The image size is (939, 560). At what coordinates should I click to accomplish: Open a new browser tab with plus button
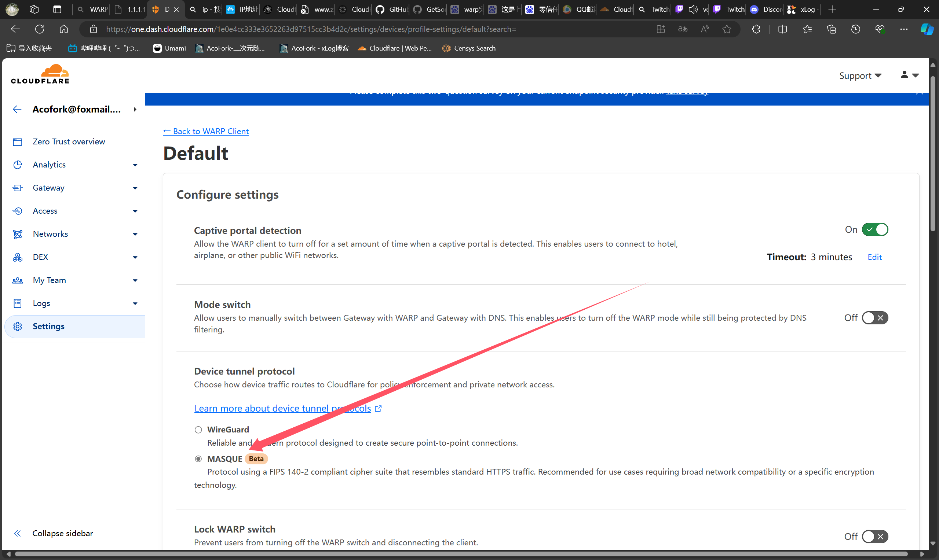(833, 10)
